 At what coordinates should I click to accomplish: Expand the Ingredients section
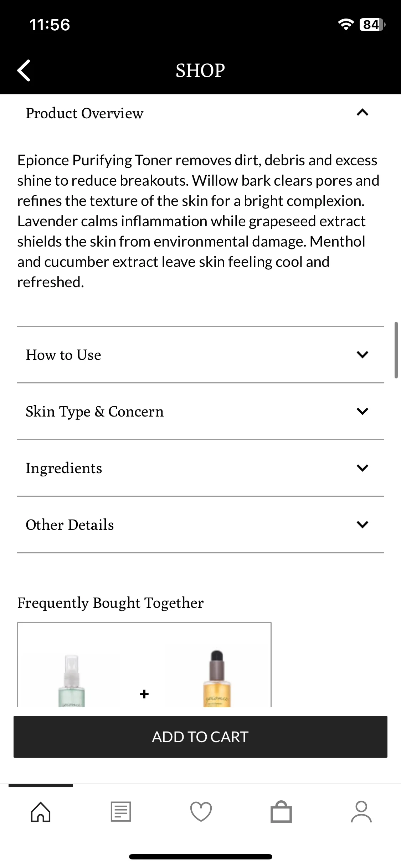pyautogui.click(x=200, y=468)
